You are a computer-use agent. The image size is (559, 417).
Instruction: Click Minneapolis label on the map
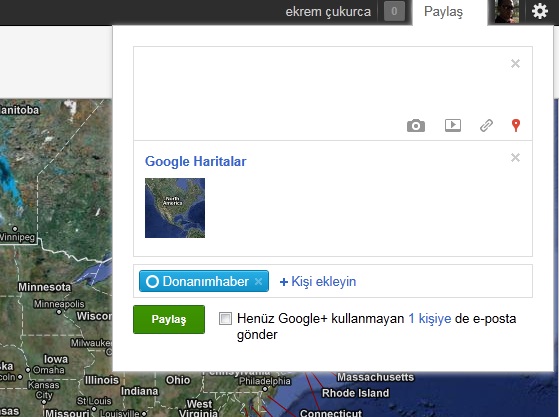pyautogui.click(x=59, y=304)
